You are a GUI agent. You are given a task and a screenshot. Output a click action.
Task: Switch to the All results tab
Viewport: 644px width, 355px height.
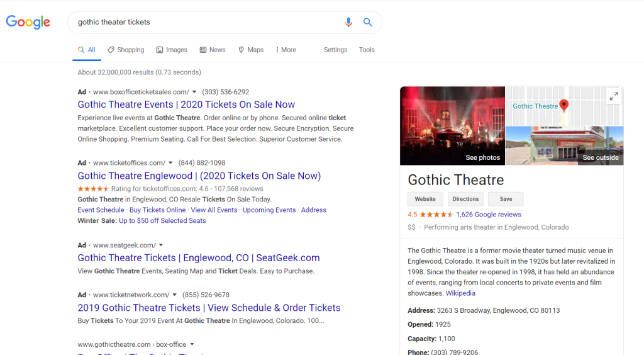point(87,50)
